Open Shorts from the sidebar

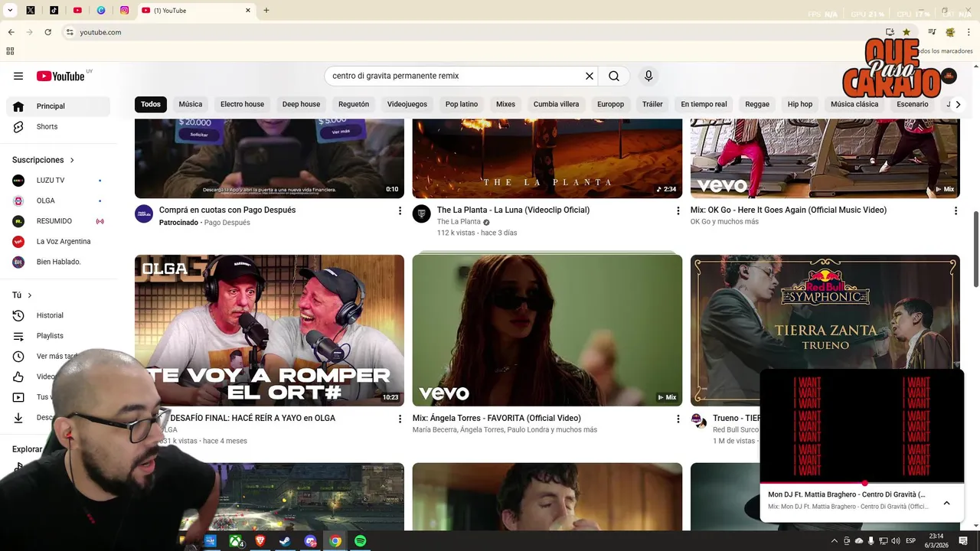tap(58, 126)
